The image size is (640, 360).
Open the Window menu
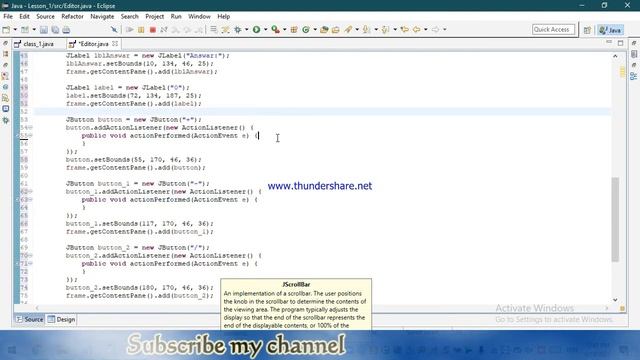point(199,17)
